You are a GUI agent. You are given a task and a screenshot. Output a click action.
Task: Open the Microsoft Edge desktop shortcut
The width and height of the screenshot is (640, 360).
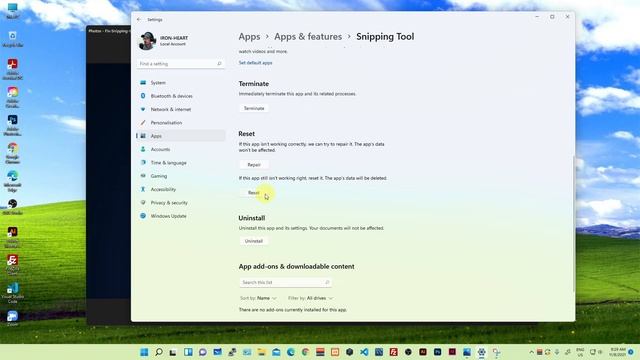pyautogui.click(x=12, y=181)
